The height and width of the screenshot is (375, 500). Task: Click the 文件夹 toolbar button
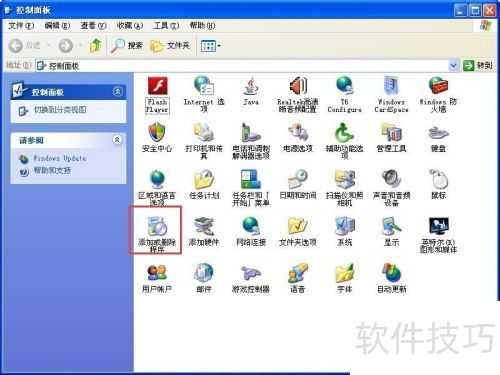coord(170,46)
